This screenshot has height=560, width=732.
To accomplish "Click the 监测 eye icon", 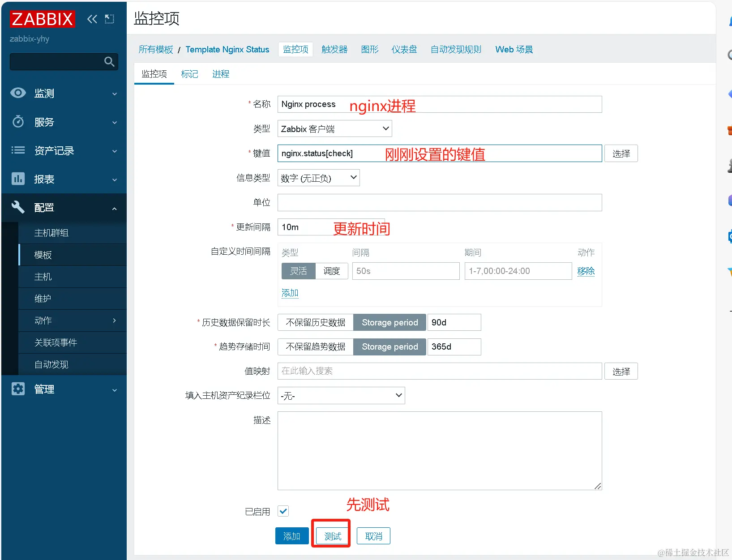I will point(18,93).
